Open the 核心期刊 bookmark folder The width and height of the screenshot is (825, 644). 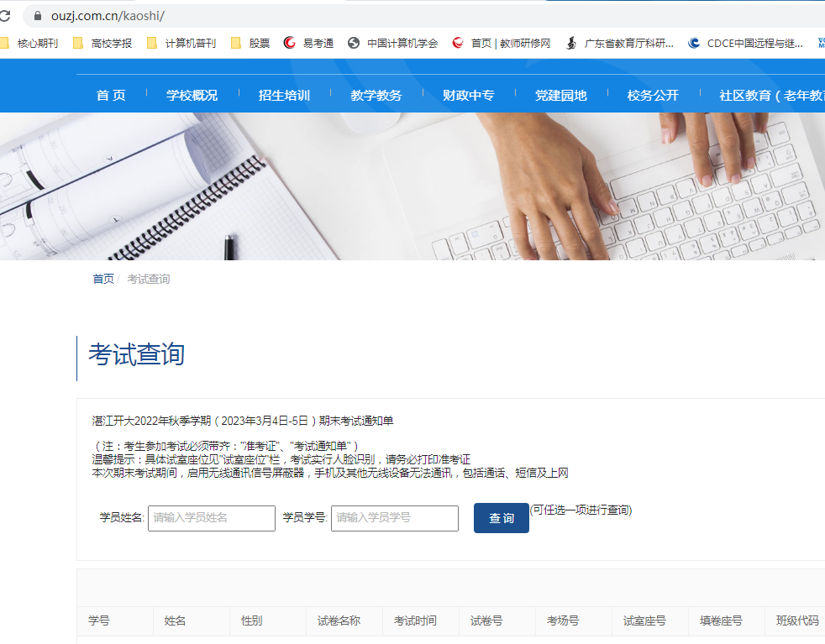pyautogui.click(x=30, y=43)
